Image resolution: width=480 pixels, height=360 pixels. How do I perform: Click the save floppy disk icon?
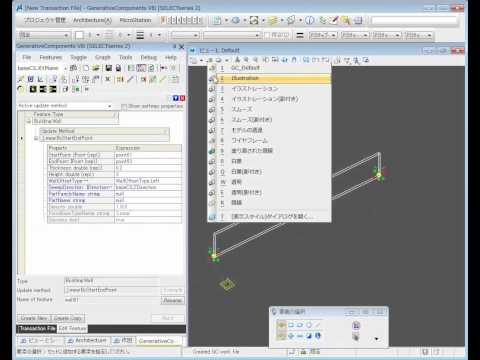pos(108,68)
